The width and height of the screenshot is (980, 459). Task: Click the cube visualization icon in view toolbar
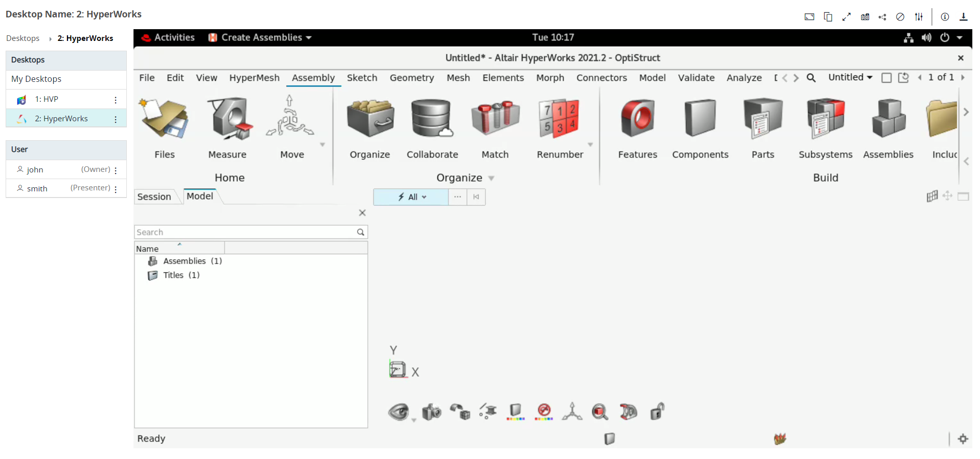460,411
